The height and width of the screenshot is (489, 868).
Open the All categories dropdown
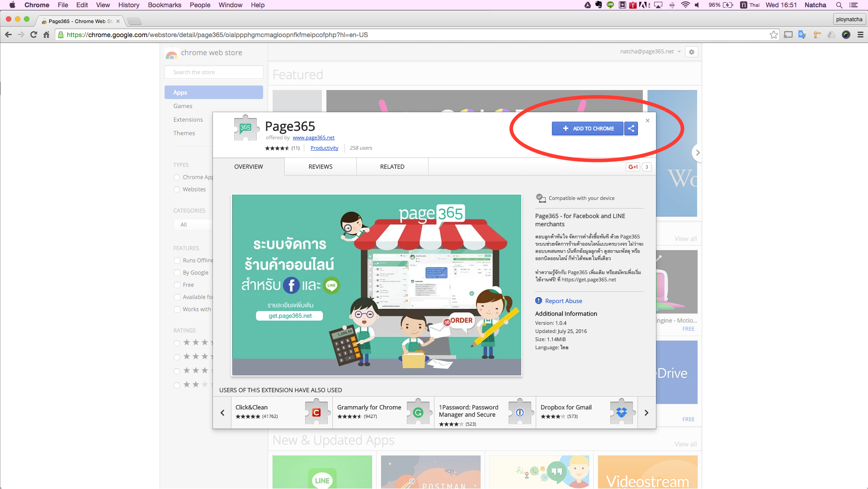pyautogui.click(x=193, y=224)
